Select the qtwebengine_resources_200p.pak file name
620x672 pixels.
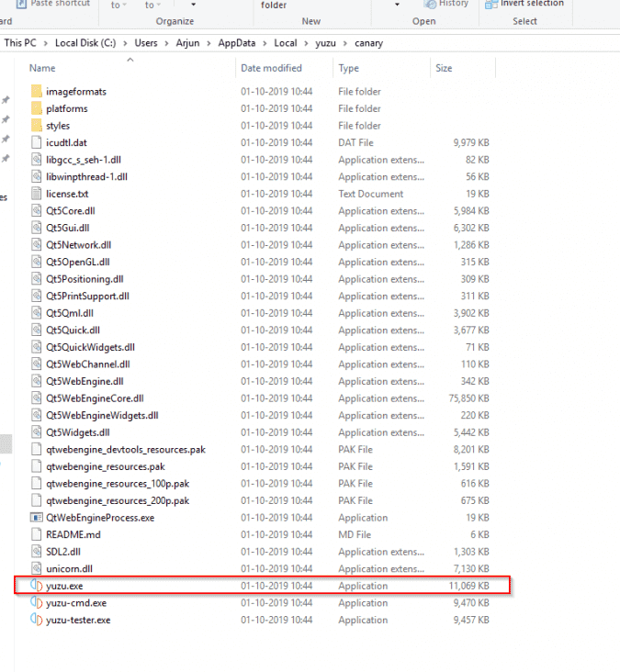pos(118,500)
